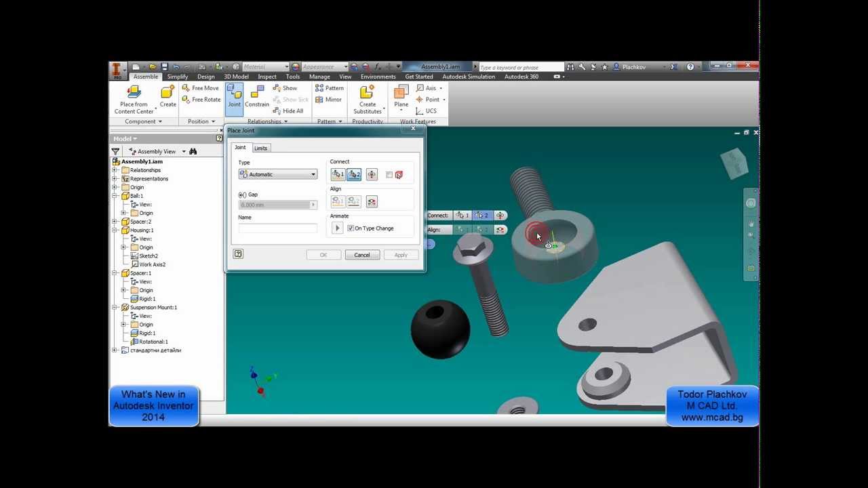
Task: Flip component from canvas Connect toolbar
Action: [500, 216]
